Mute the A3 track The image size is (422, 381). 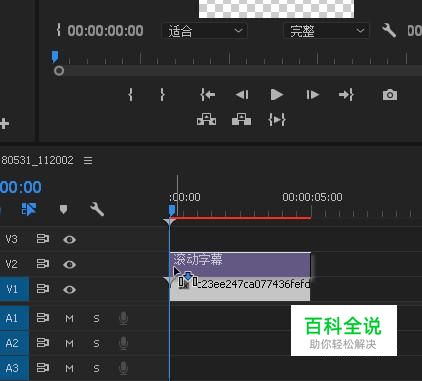tap(69, 368)
